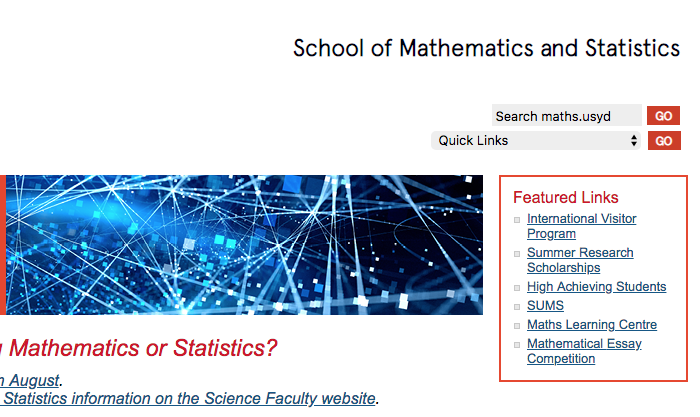Image resolution: width=700 pixels, height=417 pixels.
Task: Click the Featured Links heading
Action: point(565,197)
